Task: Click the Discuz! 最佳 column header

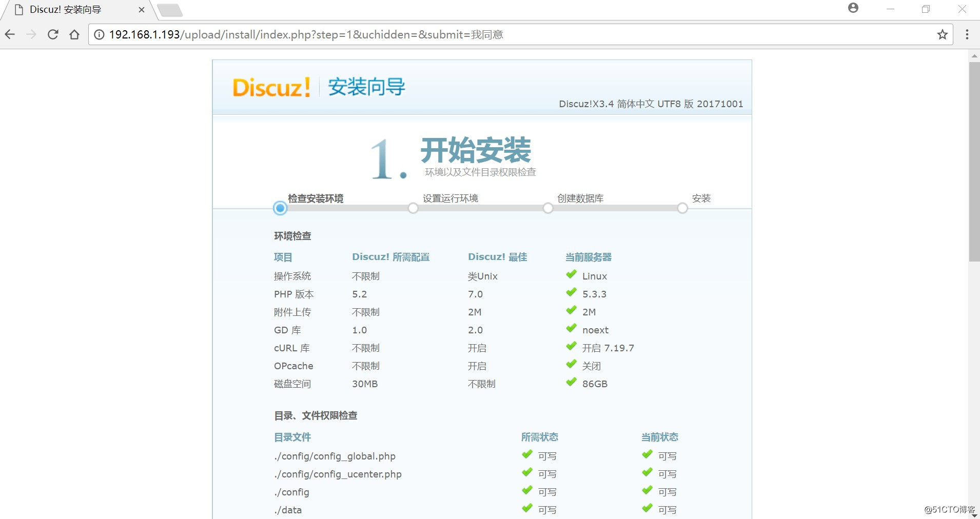Action: [498, 257]
